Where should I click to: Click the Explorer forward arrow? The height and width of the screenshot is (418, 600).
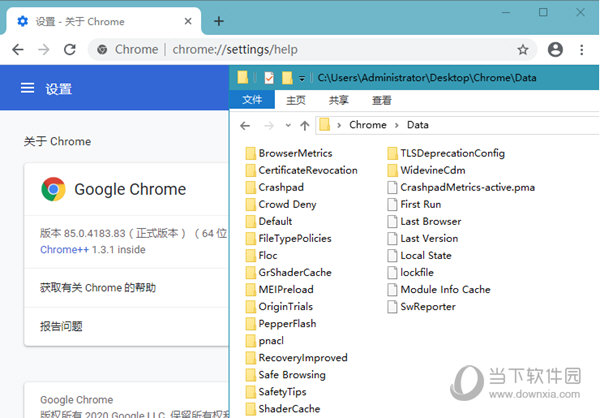269,126
